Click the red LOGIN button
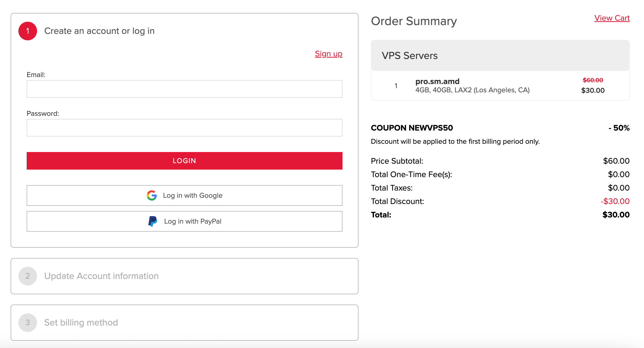This screenshot has height=348, width=644. 185,161
